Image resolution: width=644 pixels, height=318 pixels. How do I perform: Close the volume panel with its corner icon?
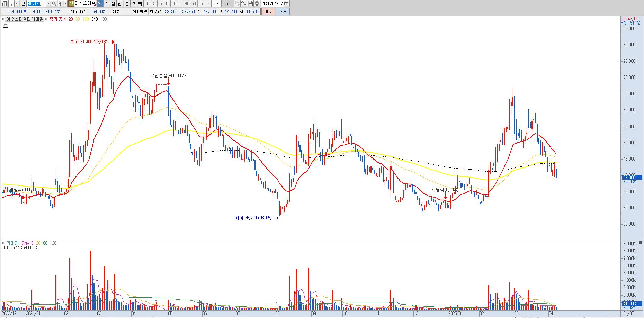(x=641, y=243)
